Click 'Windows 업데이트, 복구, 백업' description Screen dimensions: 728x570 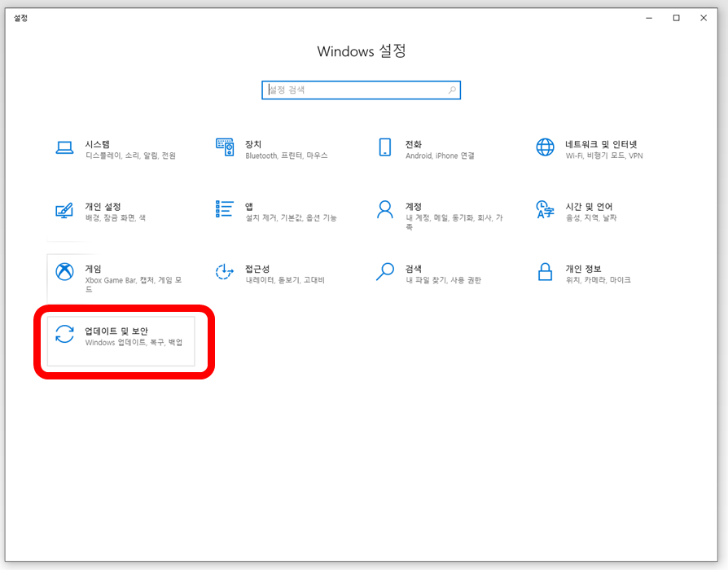(134, 343)
